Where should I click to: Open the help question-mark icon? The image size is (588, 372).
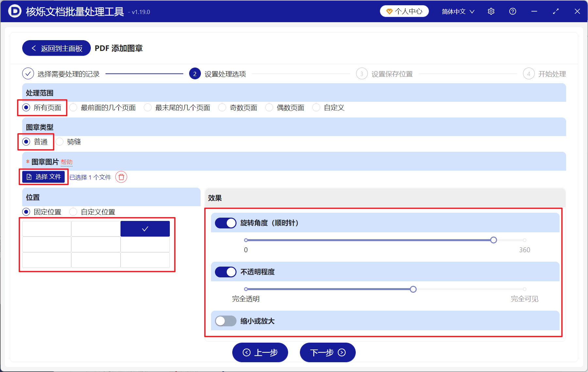[513, 11]
